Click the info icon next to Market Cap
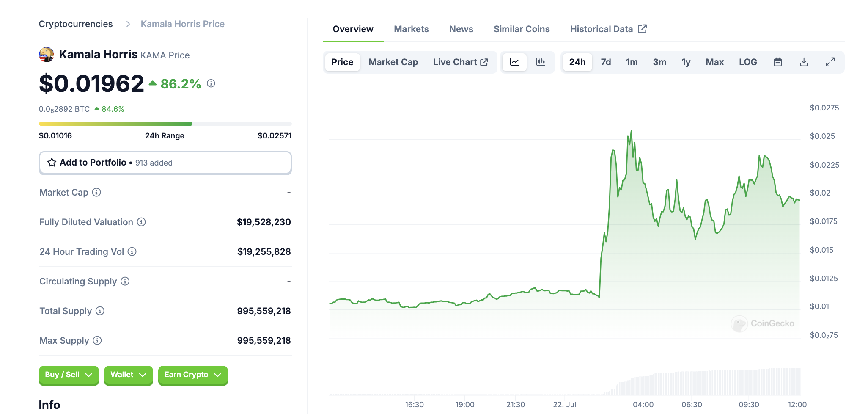The height and width of the screenshot is (414, 868). tap(96, 193)
